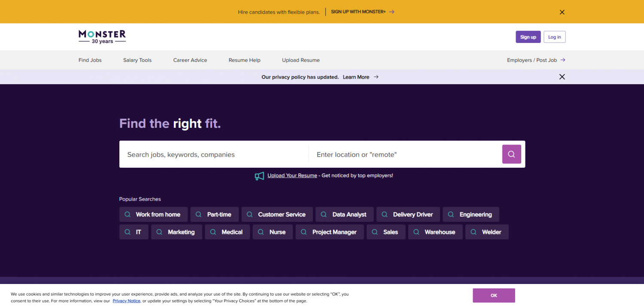Click the arrow next to Sign Up With Monster+
Image resolution: width=644 pixels, height=308 pixels.
pos(392,12)
